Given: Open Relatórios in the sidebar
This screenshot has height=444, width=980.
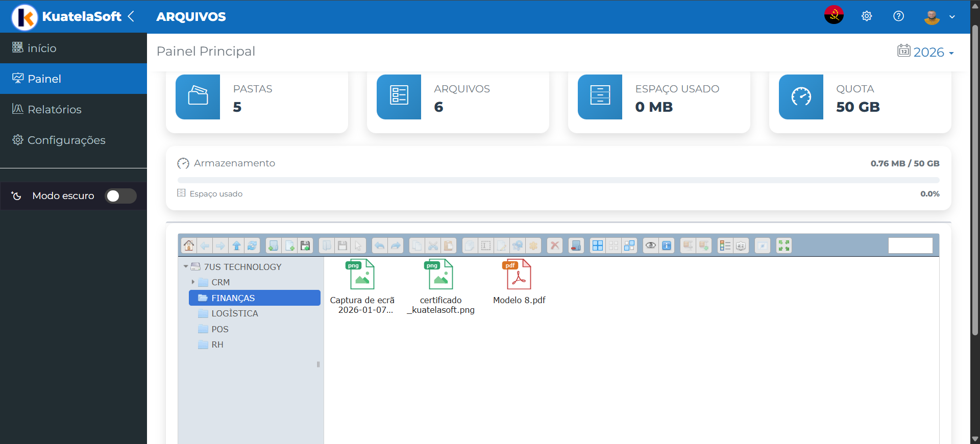Looking at the screenshot, I should point(55,109).
